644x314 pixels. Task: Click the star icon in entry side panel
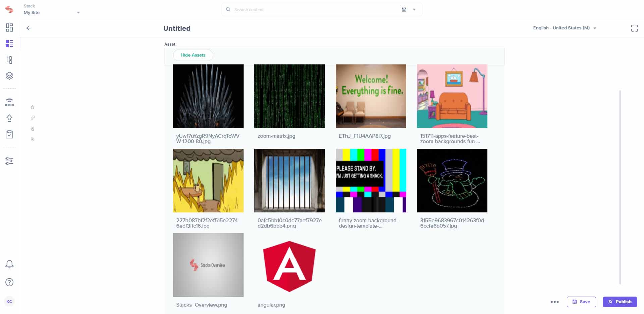33,107
